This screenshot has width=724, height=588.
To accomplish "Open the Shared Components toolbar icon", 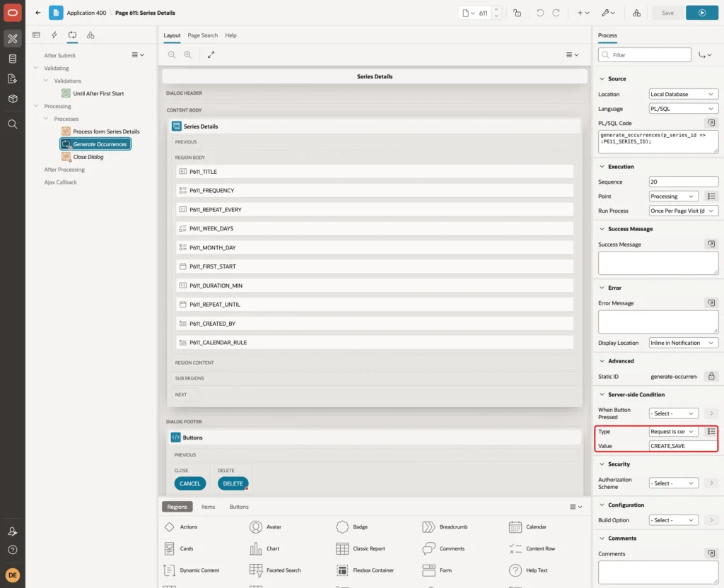I will coord(636,13).
